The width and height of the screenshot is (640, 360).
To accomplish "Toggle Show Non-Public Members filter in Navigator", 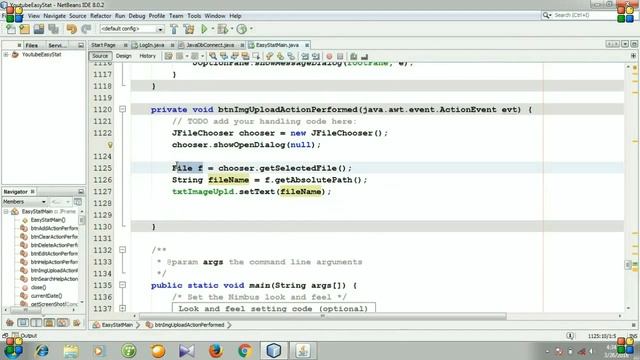I will pos(49,323).
